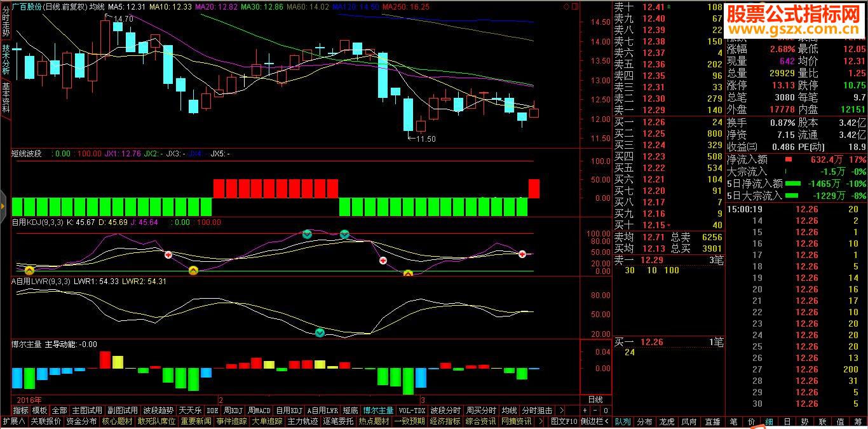Select the 联 linked view button
Viewport: 868px width, 429px height.
pos(822,421)
